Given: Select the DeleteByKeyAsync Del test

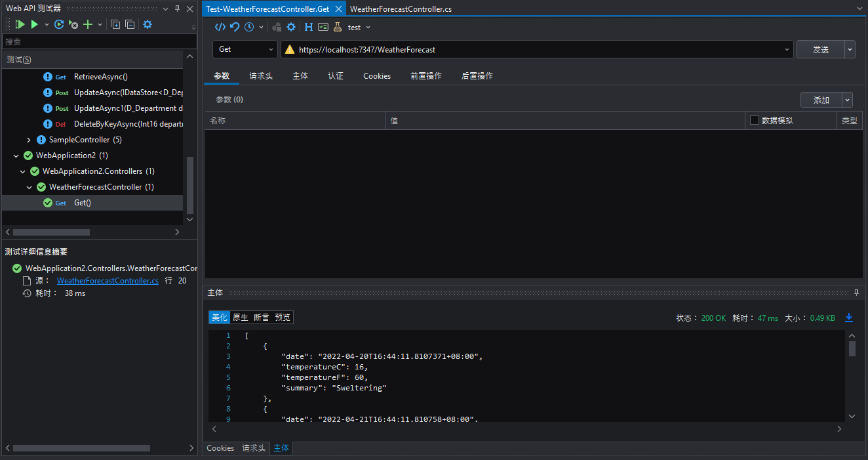Looking at the screenshot, I should [128, 124].
